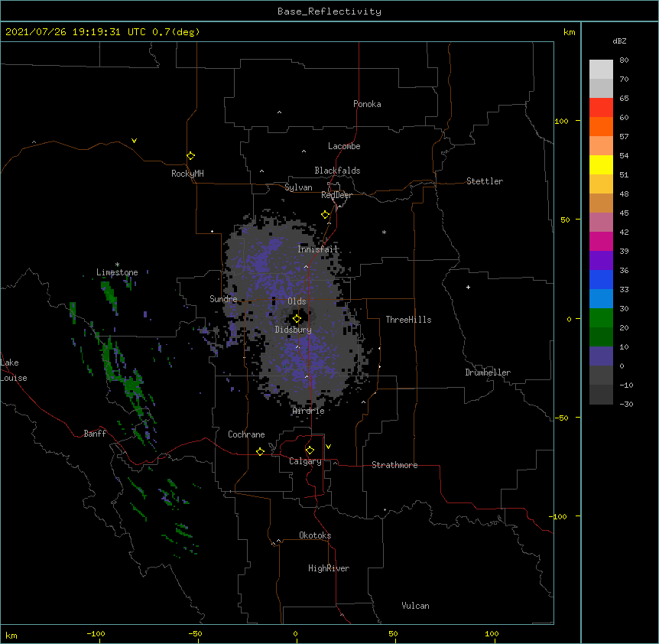Image resolution: width=659 pixels, height=644 pixels.
Task: Click the white plus marker west of Drumheller
Action: point(468,287)
